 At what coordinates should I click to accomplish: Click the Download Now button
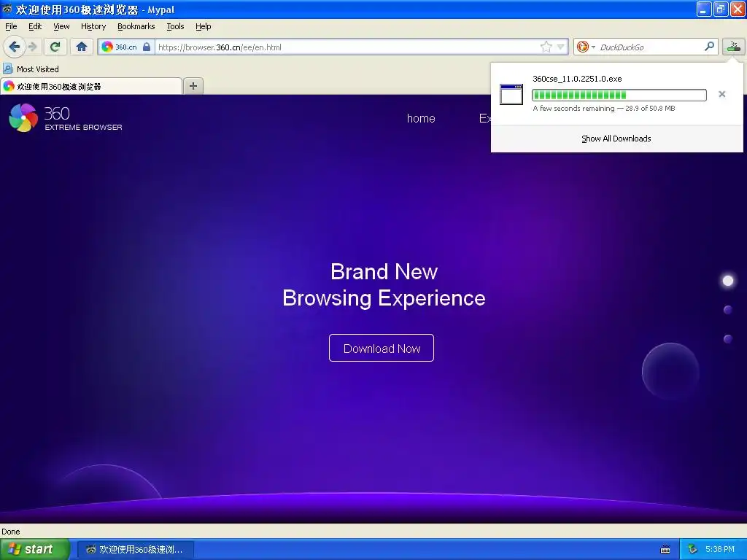382,348
